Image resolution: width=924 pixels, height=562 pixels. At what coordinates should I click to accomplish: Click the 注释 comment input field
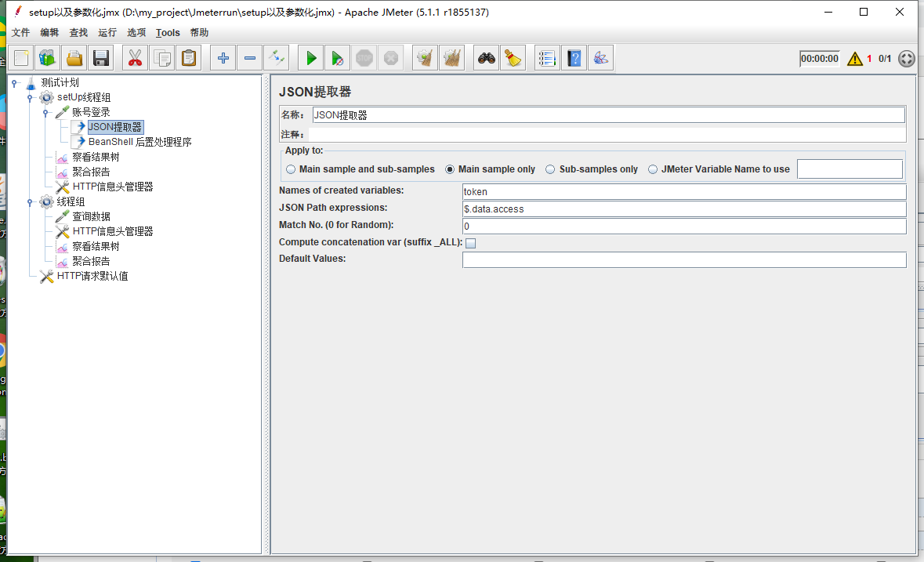(x=607, y=134)
